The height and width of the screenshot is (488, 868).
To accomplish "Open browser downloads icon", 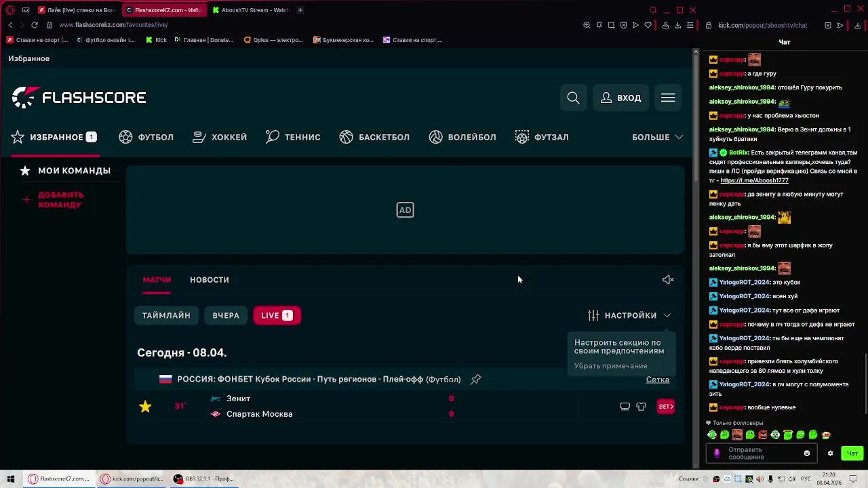I will click(x=677, y=25).
